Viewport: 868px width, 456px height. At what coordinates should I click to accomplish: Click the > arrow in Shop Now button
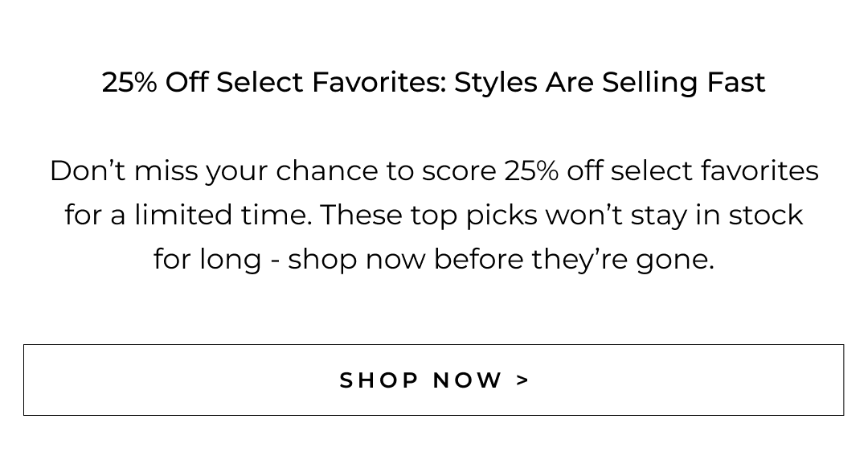[x=523, y=380]
